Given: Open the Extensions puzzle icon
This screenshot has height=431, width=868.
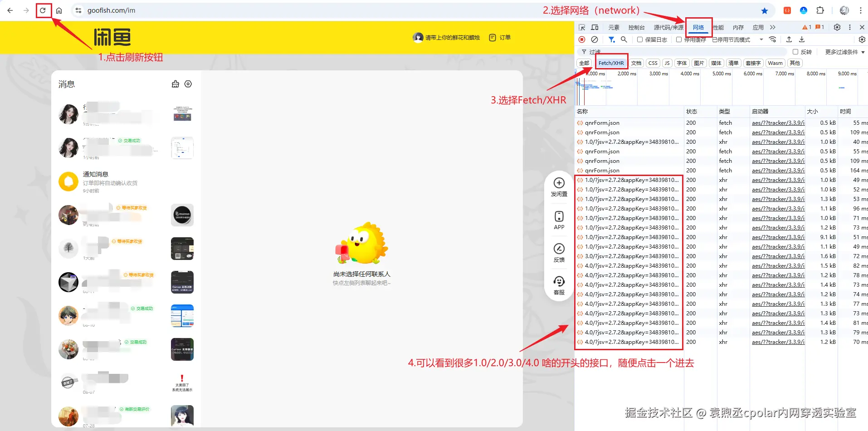Looking at the screenshot, I should tap(820, 10).
